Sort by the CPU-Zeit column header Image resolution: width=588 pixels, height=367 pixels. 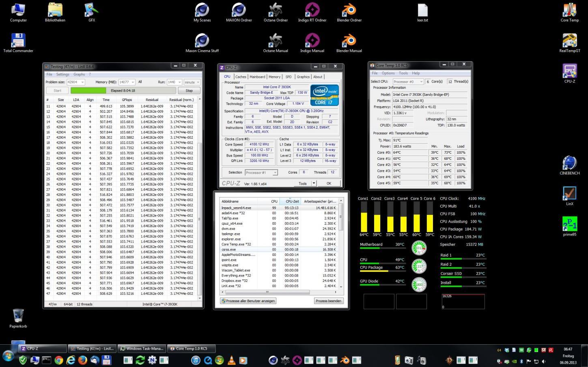click(292, 201)
